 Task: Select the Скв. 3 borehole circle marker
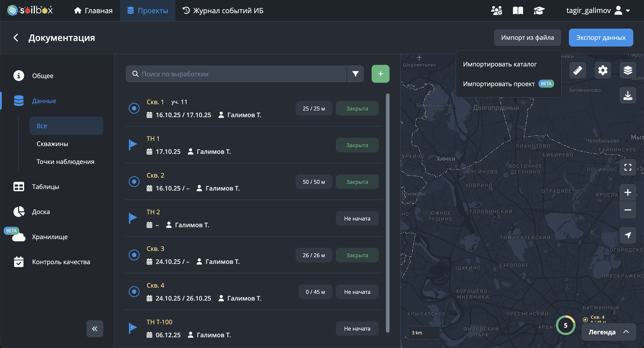[134, 255]
